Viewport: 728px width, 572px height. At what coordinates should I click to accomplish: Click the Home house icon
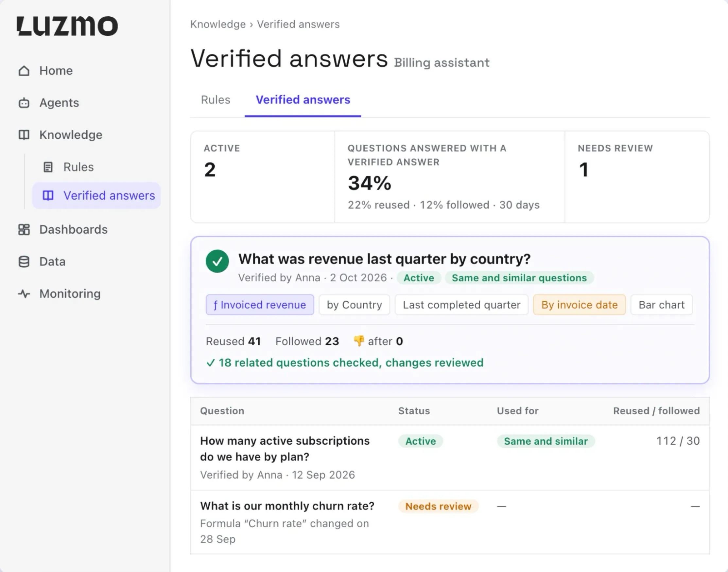point(24,71)
